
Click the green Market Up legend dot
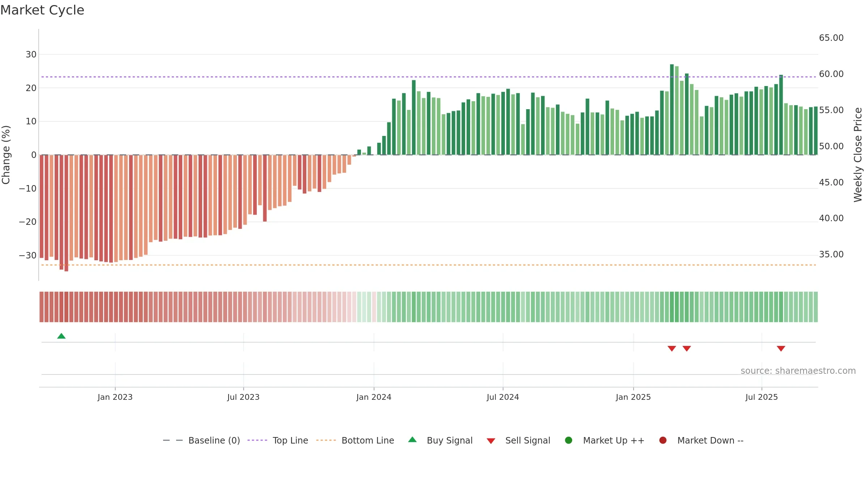point(569,440)
